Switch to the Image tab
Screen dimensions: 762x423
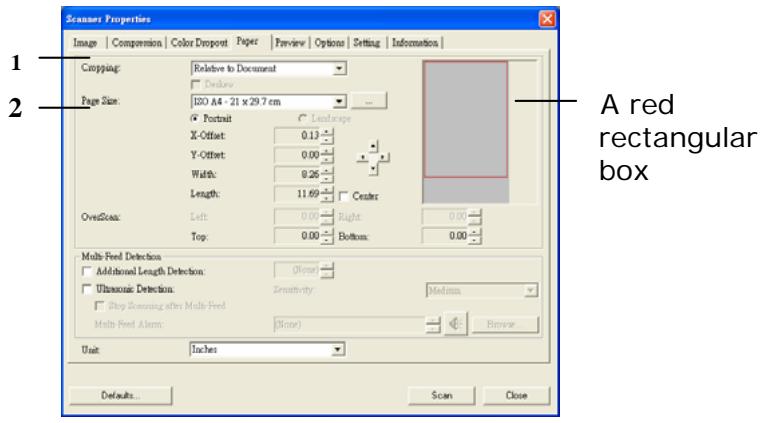coord(86,43)
